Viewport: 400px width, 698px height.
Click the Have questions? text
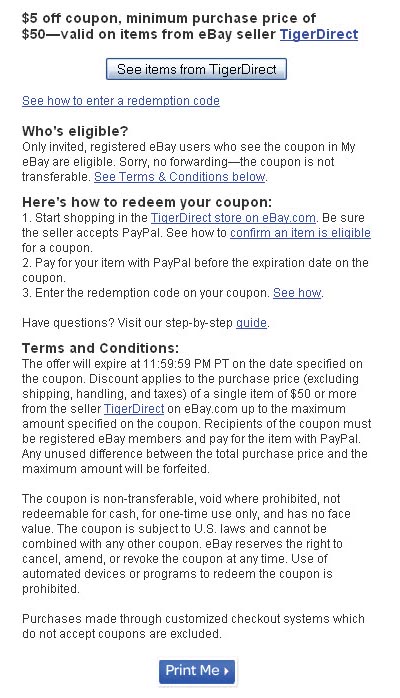pyautogui.click(x=68, y=323)
